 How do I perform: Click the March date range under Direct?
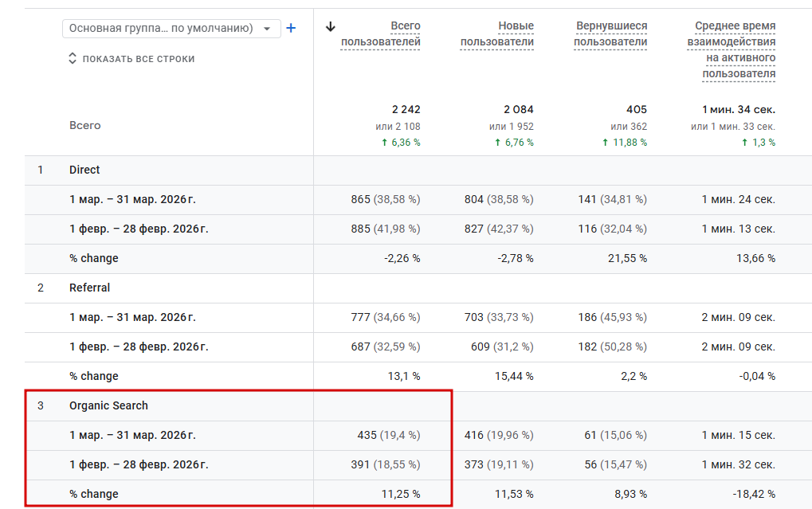132,199
